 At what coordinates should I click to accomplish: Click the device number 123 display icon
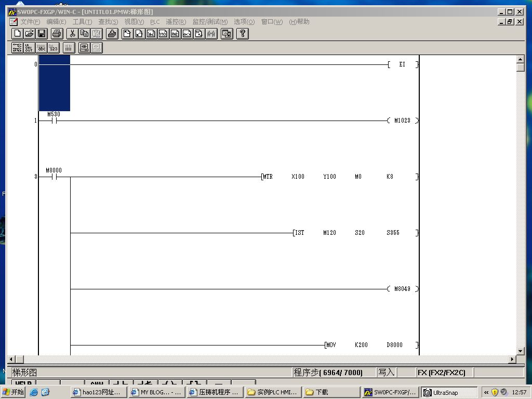[53, 48]
